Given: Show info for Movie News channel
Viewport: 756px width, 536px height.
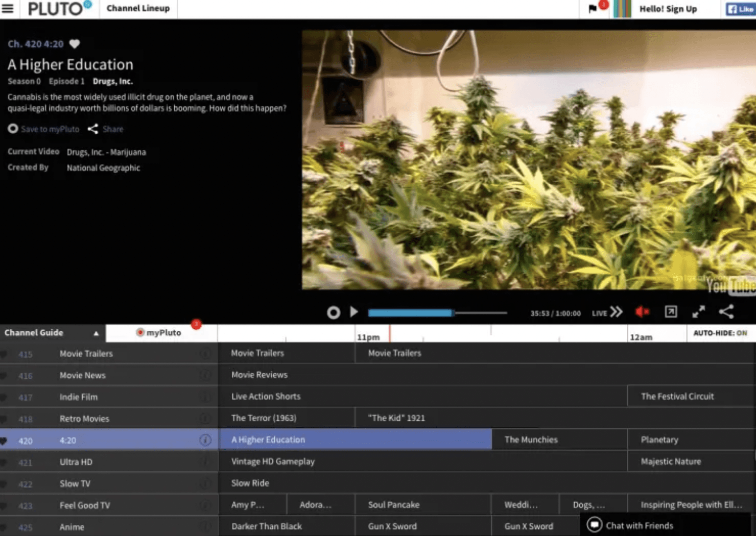Looking at the screenshot, I should click(x=205, y=375).
